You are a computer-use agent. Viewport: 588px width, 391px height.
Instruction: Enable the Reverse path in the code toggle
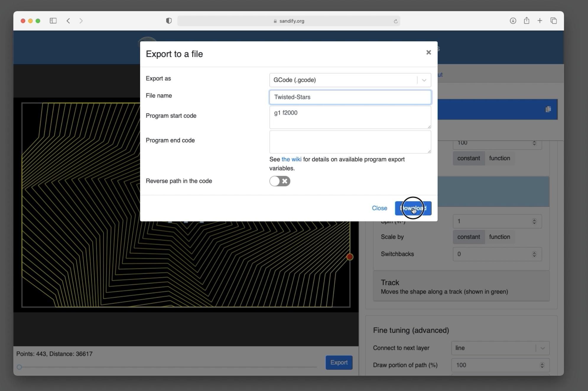pyautogui.click(x=280, y=181)
